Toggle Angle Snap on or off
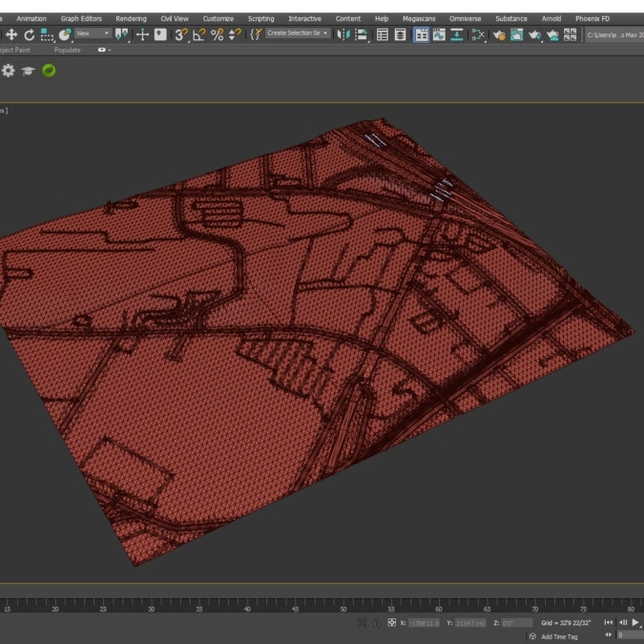The image size is (644, 644). pos(198,34)
